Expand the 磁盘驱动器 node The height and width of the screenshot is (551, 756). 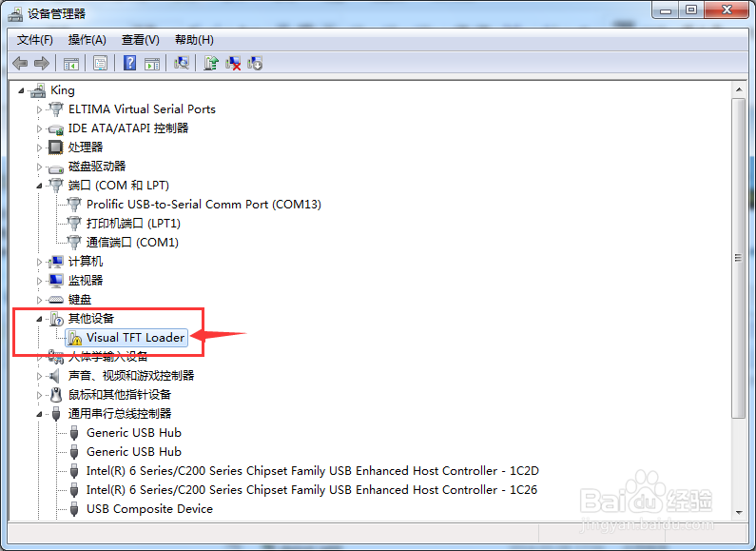coord(39,167)
